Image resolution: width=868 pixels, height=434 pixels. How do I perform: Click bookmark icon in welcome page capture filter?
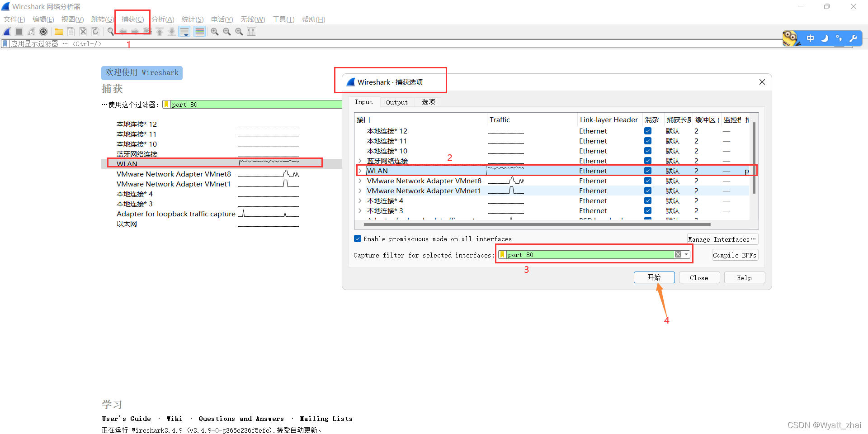tap(166, 105)
